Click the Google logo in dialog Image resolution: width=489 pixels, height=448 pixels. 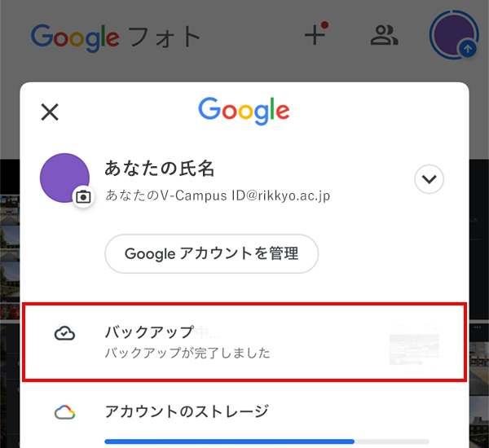tap(244, 111)
